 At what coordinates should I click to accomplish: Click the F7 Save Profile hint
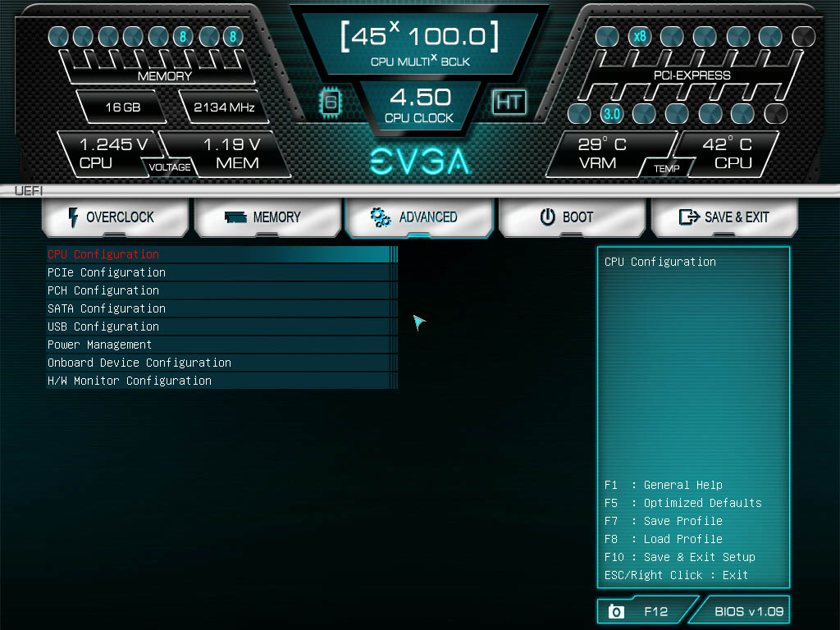663,521
